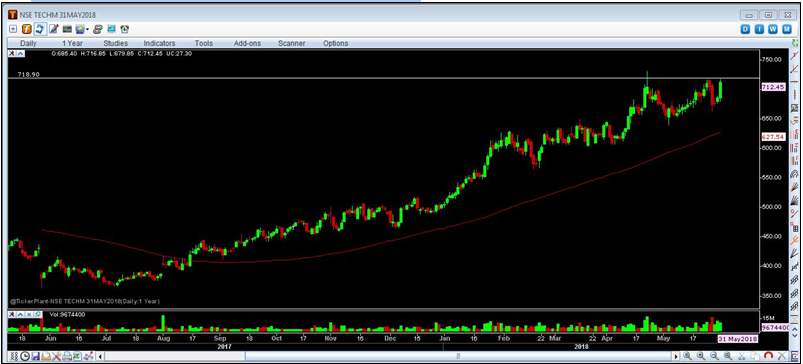The image size is (803, 364).
Task: Open the Tools menu
Action: [204, 44]
